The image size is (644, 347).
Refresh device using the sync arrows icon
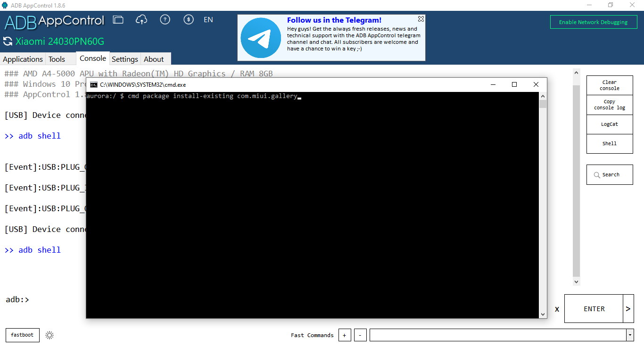click(8, 41)
